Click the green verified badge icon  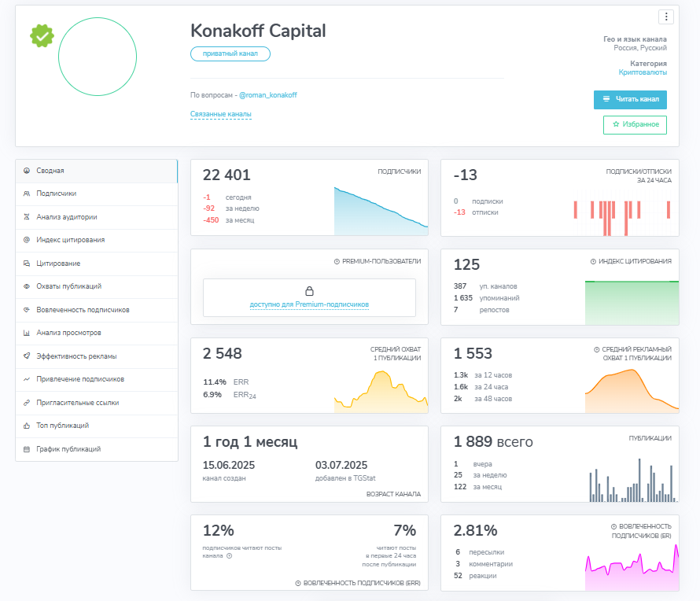tap(42, 35)
